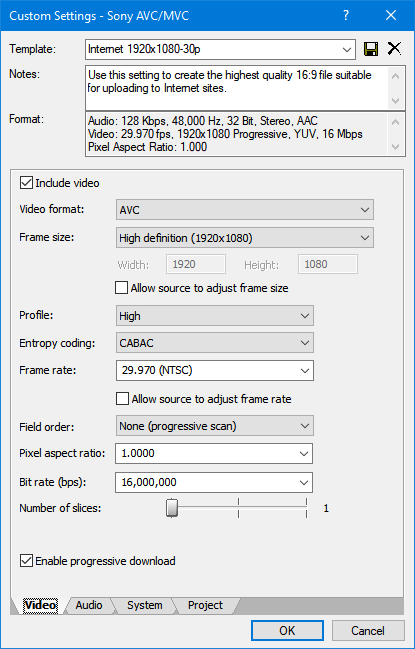
Task: Select the Video tab
Action: coord(40,606)
